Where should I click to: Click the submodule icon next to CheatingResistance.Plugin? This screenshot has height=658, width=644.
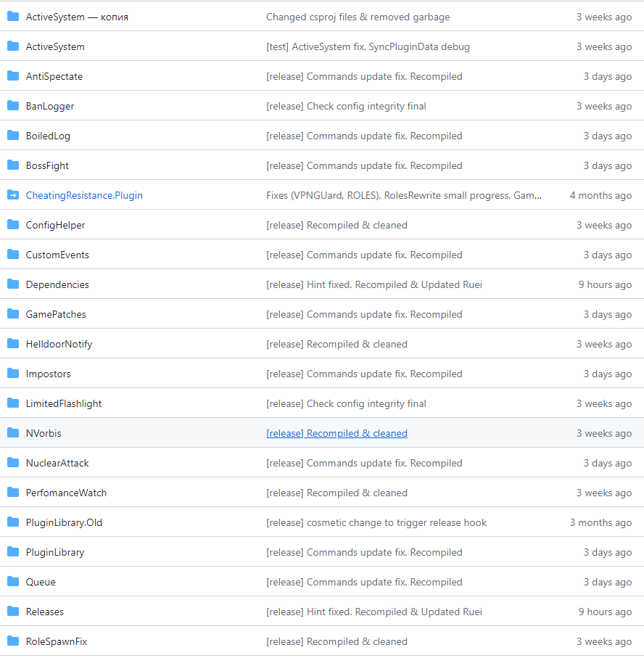coord(13,195)
